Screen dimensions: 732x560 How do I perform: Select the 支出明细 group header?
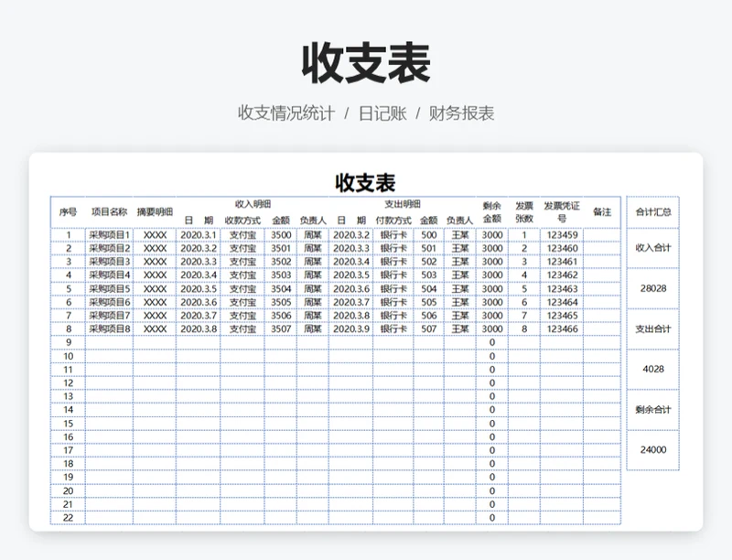coord(402,204)
